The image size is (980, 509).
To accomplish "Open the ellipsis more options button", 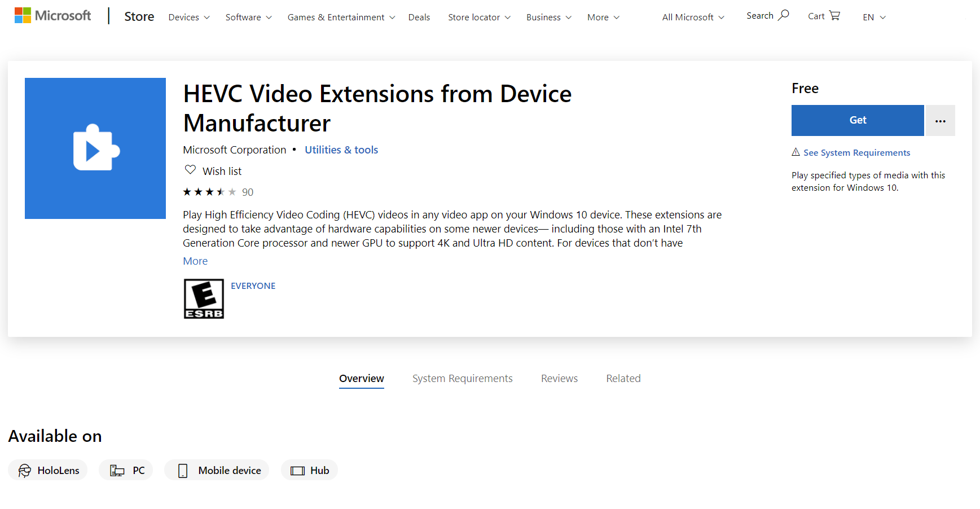I will 940,121.
